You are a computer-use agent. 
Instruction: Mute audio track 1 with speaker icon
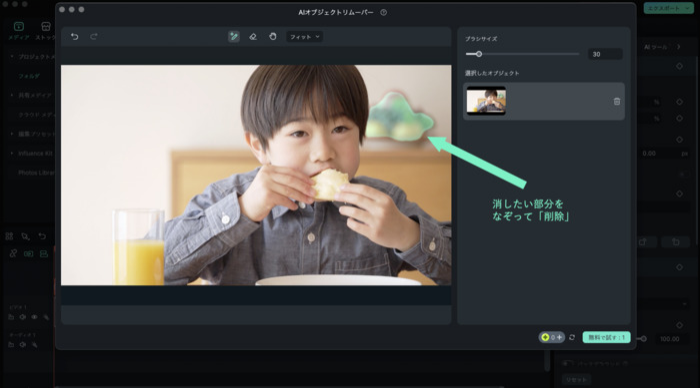pyautogui.click(x=22, y=344)
